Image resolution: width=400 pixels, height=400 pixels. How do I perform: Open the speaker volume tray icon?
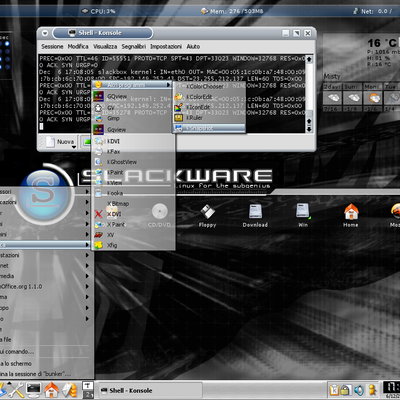[x=359, y=390]
